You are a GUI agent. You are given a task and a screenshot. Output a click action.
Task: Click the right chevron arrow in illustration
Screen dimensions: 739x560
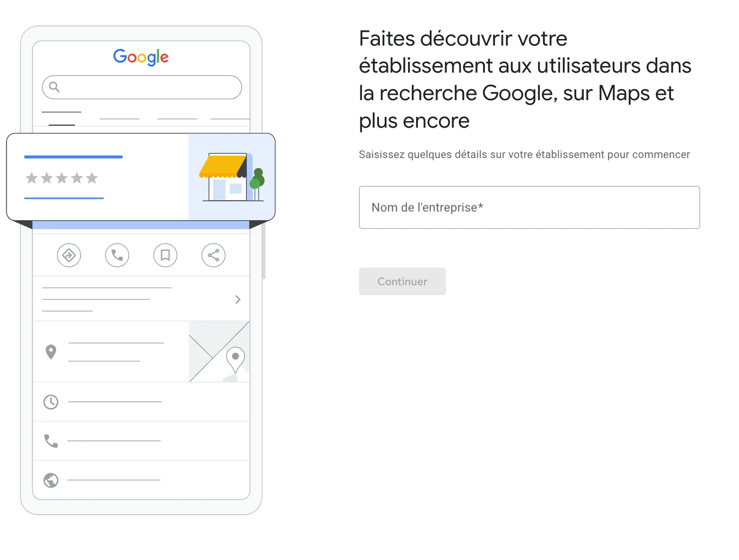coord(238,299)
